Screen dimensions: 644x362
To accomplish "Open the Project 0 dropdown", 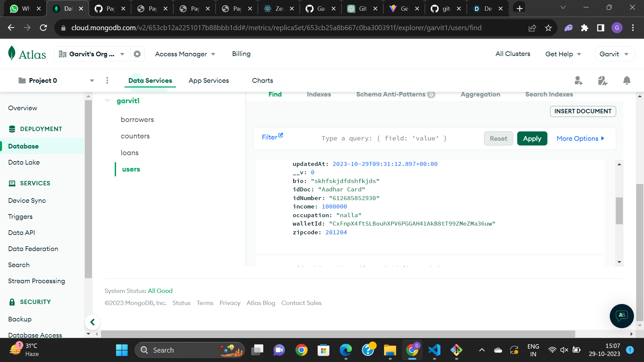I will (92, 80).
